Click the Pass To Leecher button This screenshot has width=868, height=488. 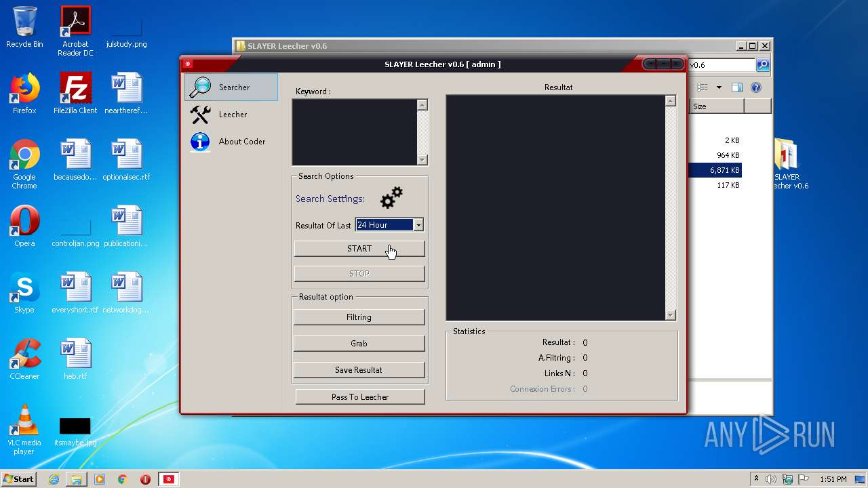click(360, 397)
